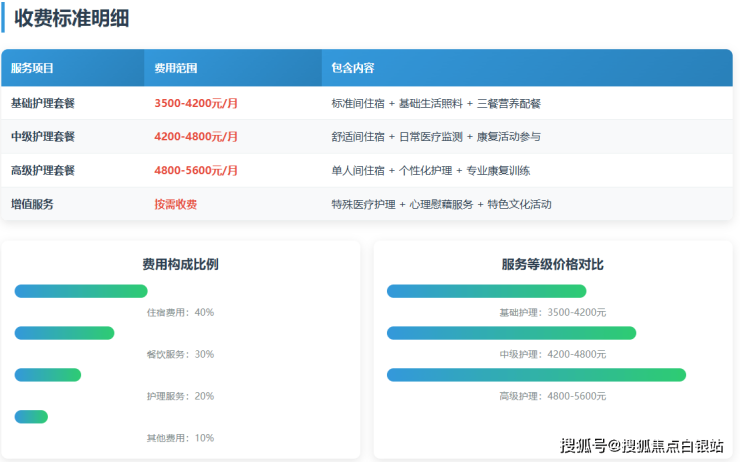Select the 增值服务 row label
The image size is (740, 462).
click(32, 204)
